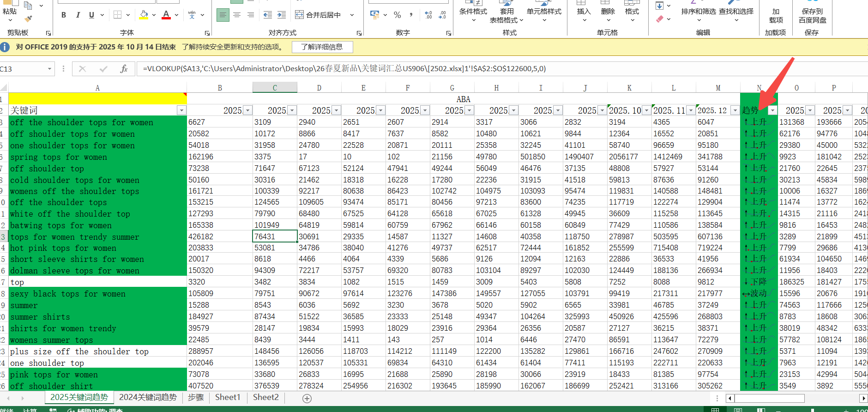Center-align the cell text
Image resolution: width=868 pixels, height=412 pixels.
pos(237,15)
